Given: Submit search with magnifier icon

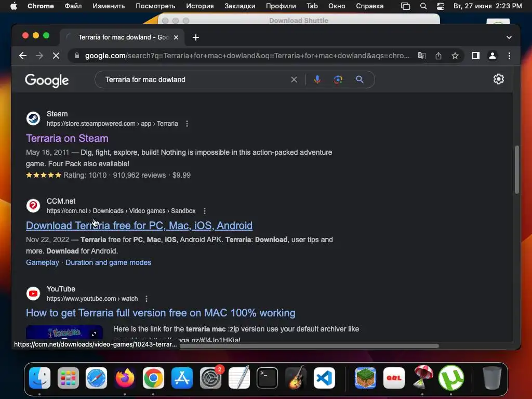Looking at the screenshot, I should 360,79.
